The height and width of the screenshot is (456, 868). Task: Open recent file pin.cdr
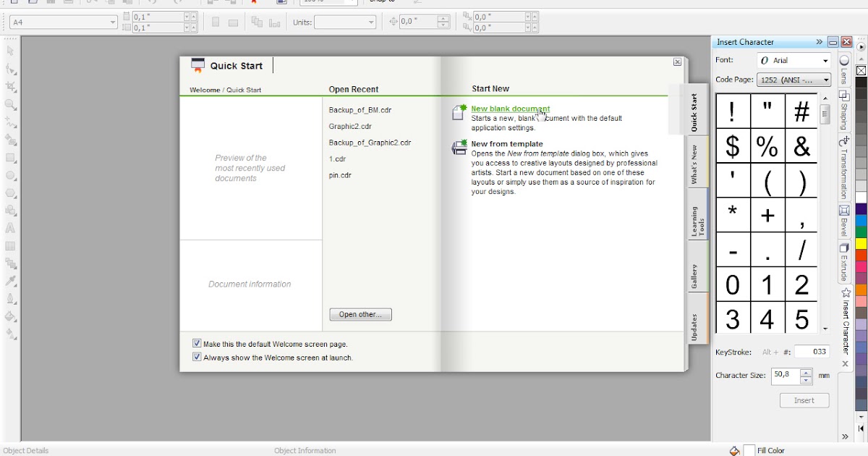tap(340, 175)
